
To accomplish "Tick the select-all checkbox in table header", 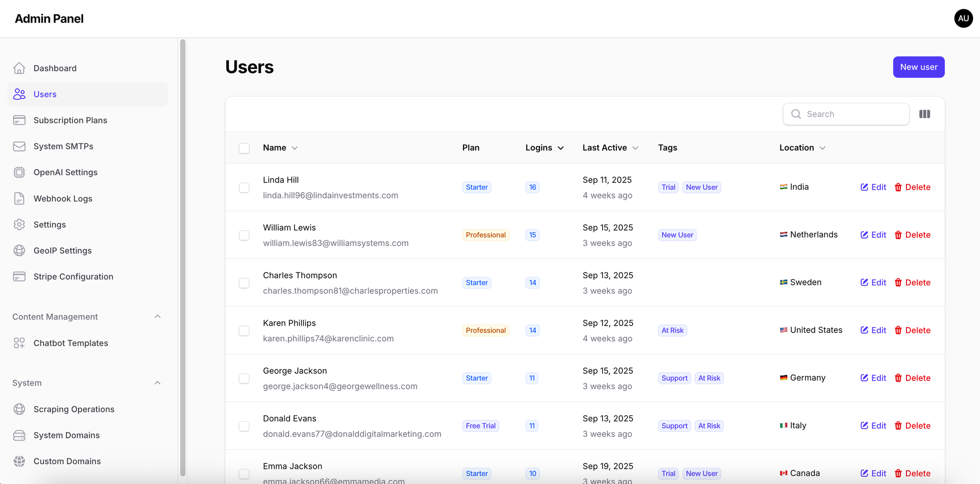I will click(x=244, y=148).
